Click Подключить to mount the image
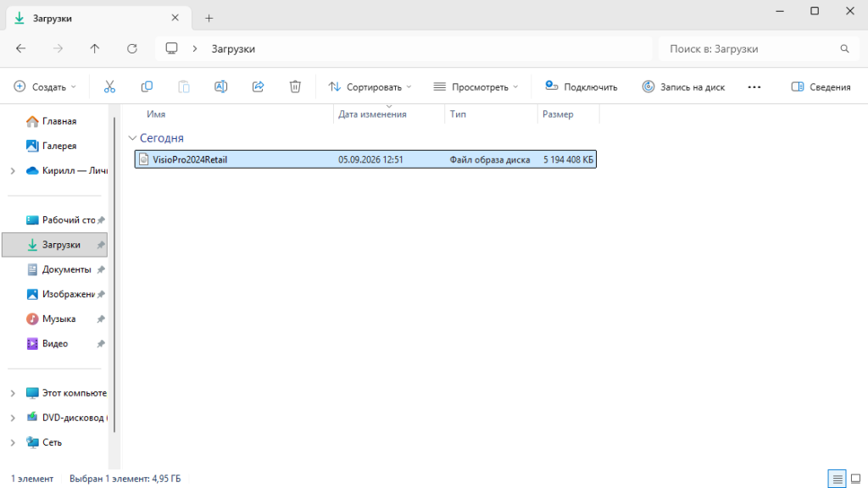This screenshot has height=488, width=868. [x=581, y=87]
